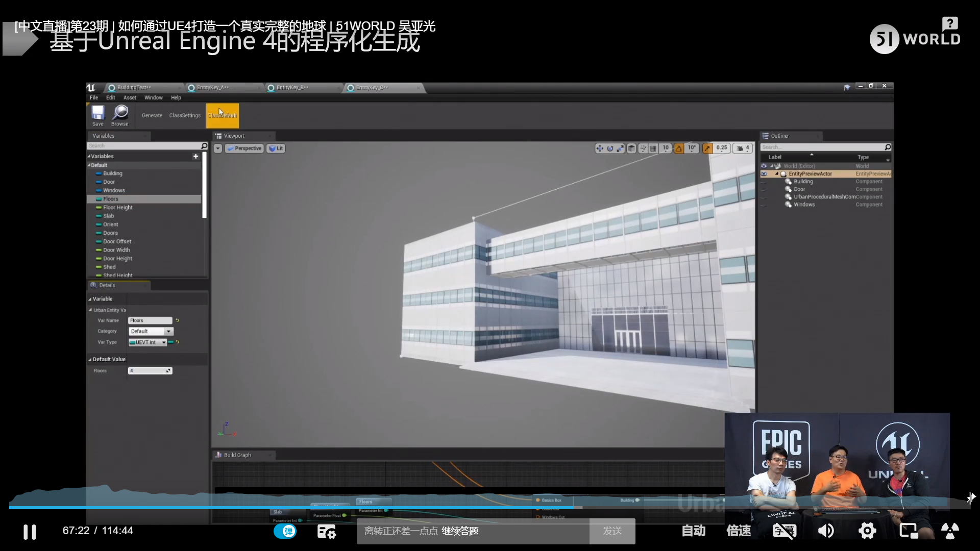Open the Category dropdown showing Default
Image resolution: width=980 pixels, height=551 pixels.
click(x=151, y=331)
